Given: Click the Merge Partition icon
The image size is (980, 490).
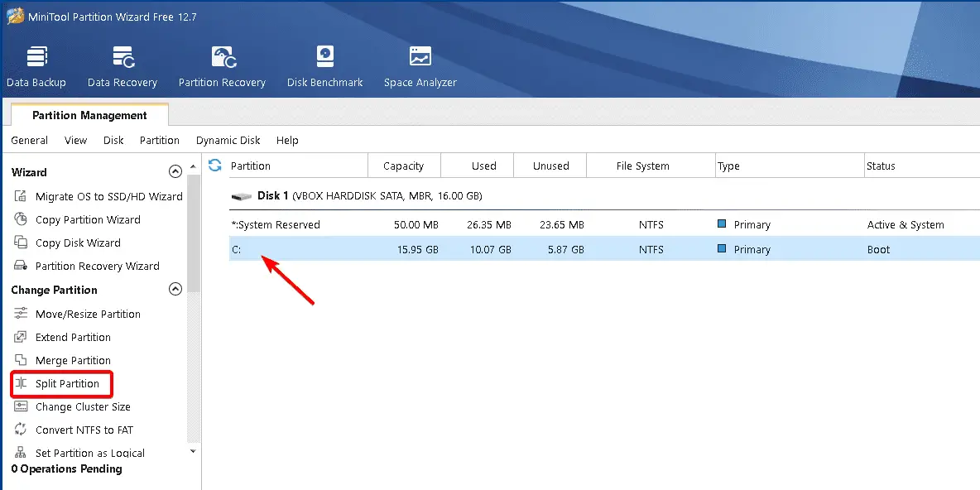Looking at the screenshot, I should tap(21, 360).
